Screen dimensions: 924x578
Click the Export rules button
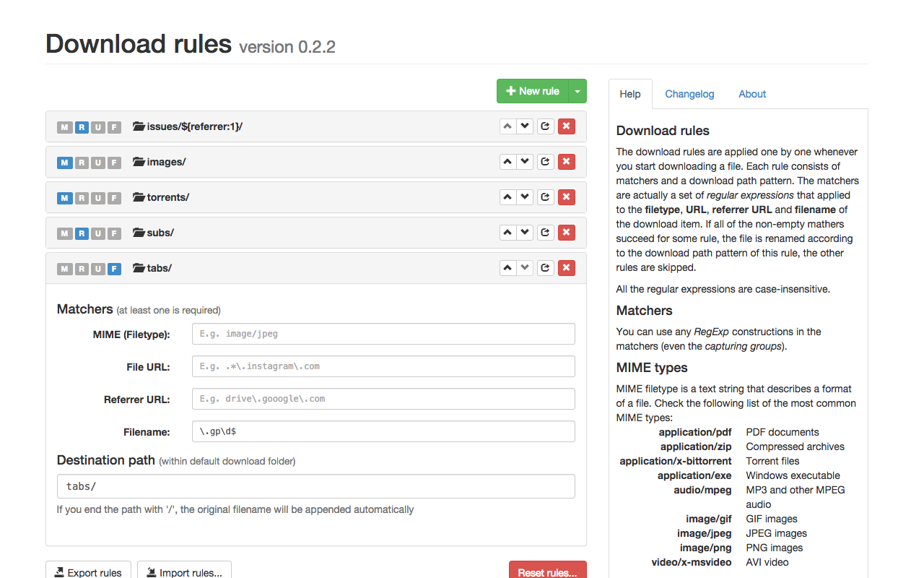(88, 572)
